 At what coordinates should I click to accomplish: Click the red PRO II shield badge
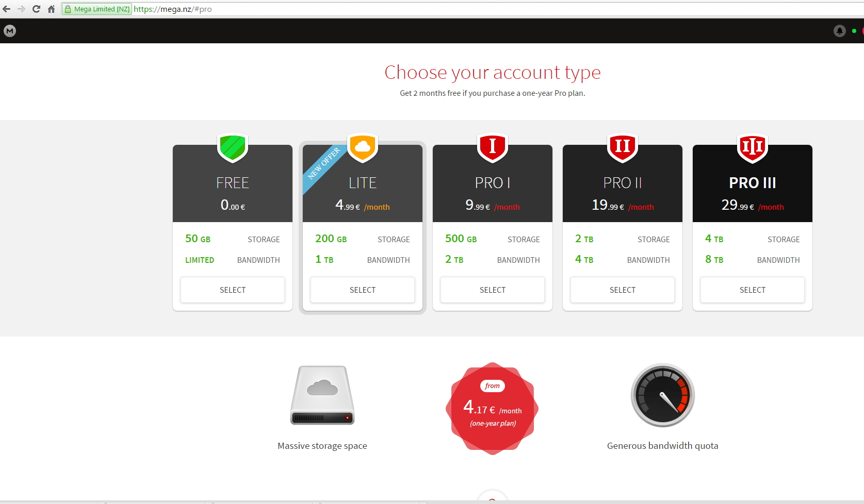coord(623,148)
